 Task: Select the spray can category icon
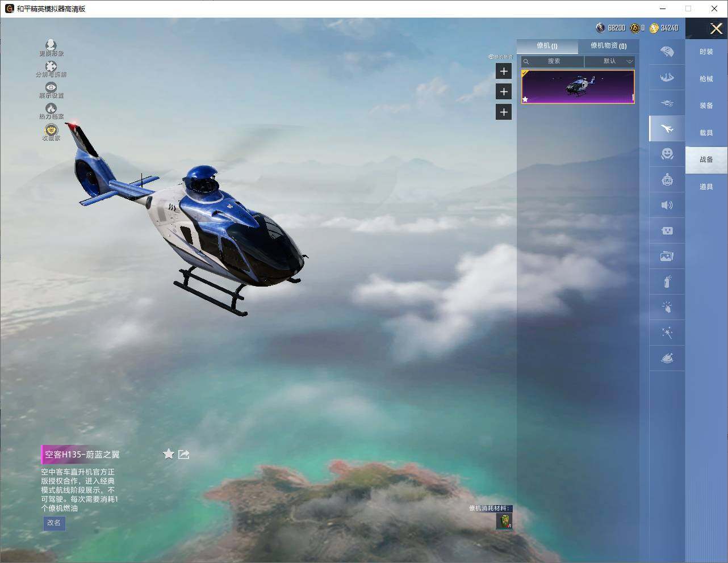667,281
